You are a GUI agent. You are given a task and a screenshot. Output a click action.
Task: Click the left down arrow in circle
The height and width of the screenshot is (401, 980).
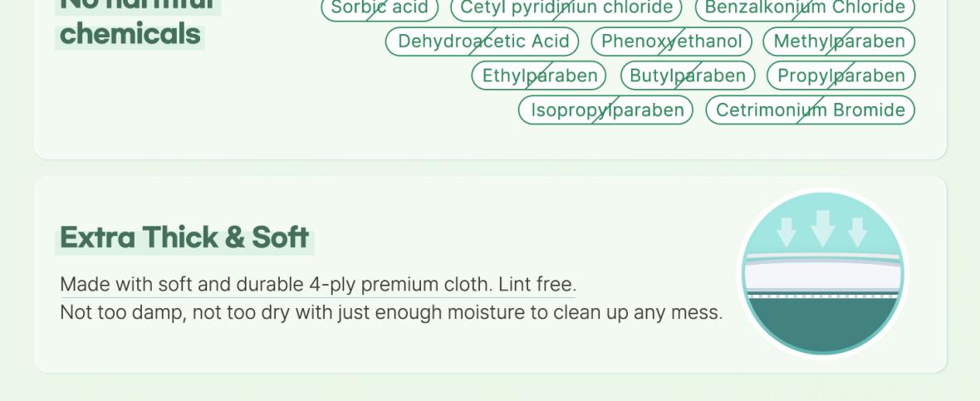[786, 232]
